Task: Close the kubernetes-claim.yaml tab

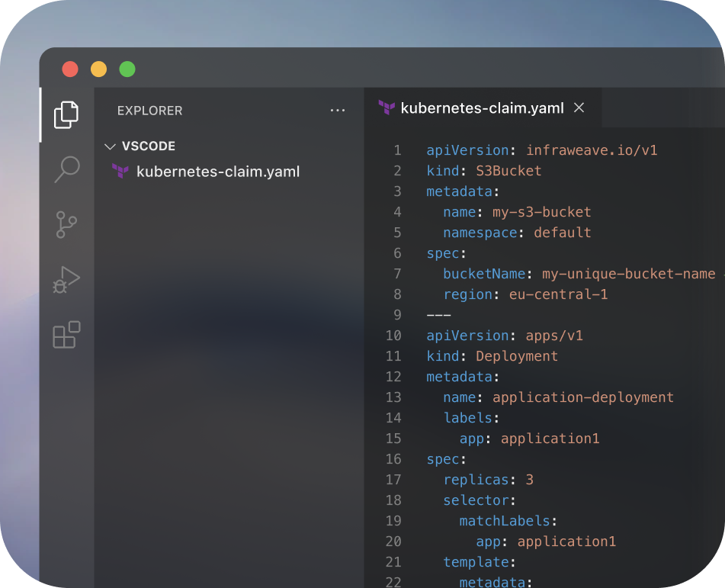Action: coord(579,108)
